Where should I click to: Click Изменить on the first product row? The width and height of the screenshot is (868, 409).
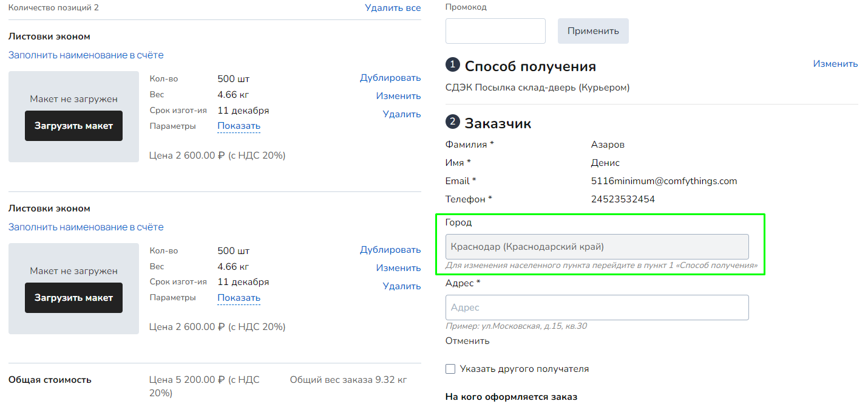click(398, 95)
